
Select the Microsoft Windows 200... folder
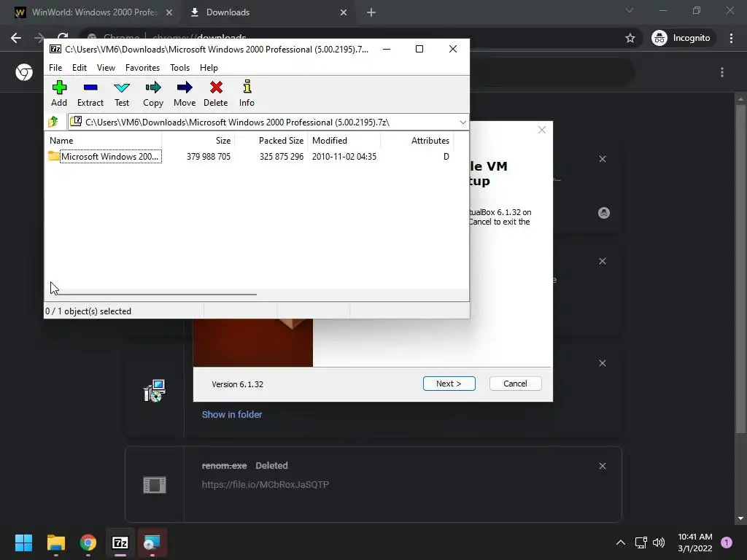(x=105, y=157)
